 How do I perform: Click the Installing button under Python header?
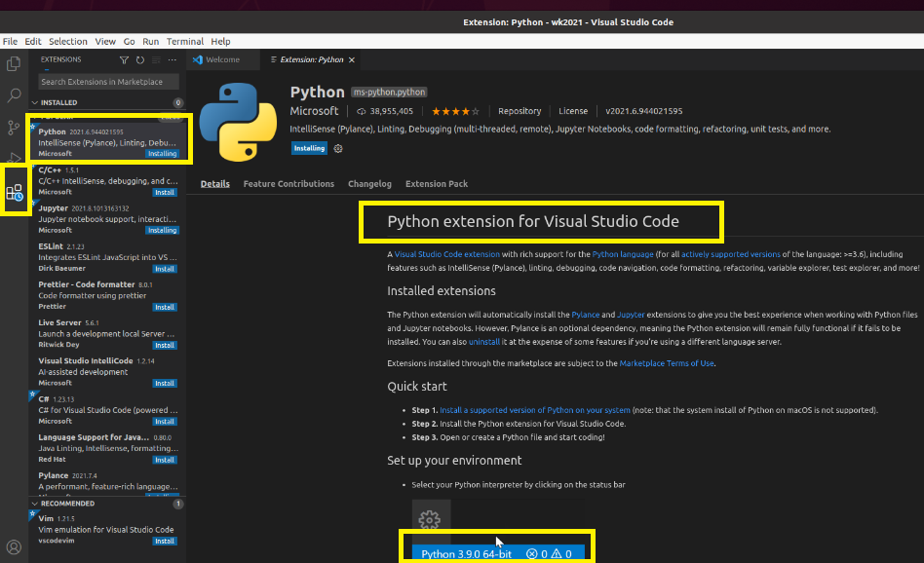(309, 148)
